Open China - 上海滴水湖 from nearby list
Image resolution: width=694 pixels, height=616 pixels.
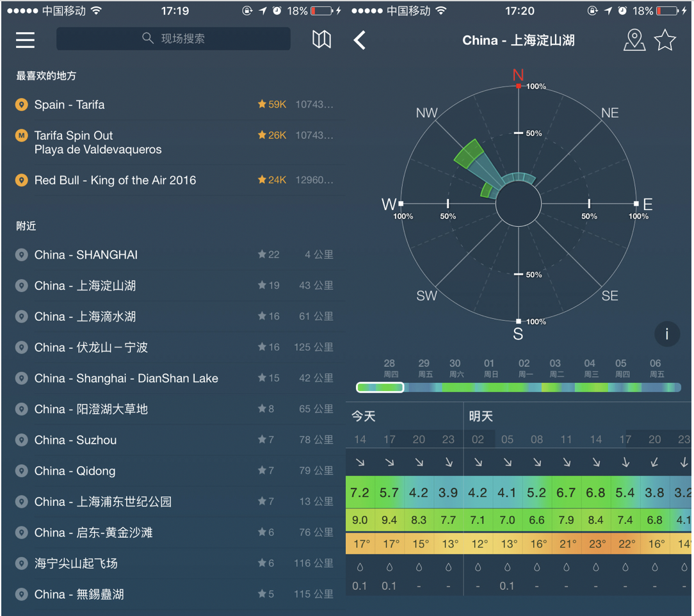[85, 316]
